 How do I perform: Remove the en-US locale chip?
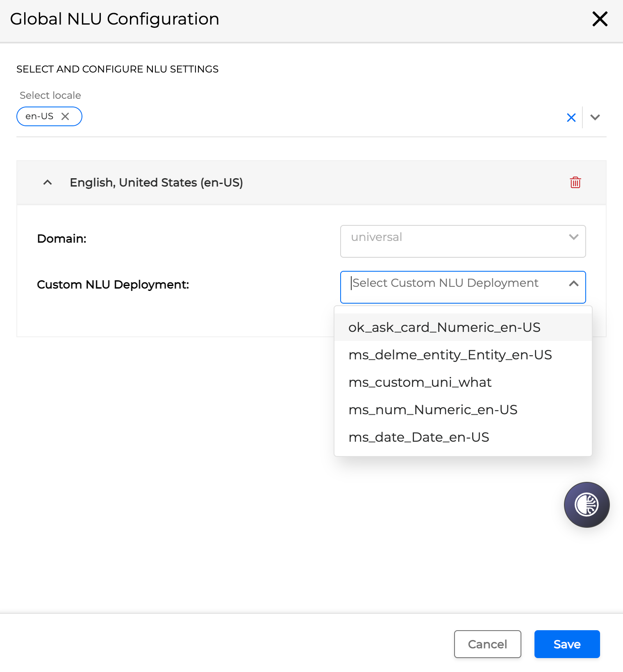[x=65, y=116]
